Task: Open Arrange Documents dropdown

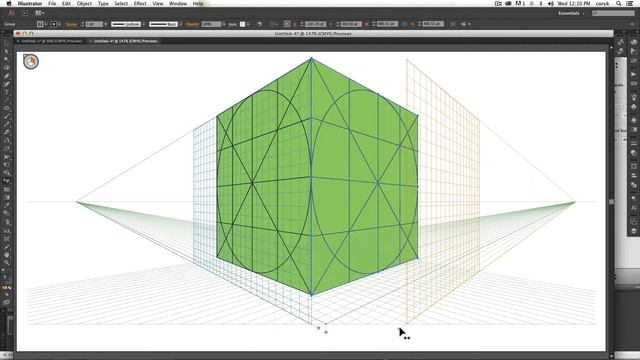Action: (x=40, y=13)
